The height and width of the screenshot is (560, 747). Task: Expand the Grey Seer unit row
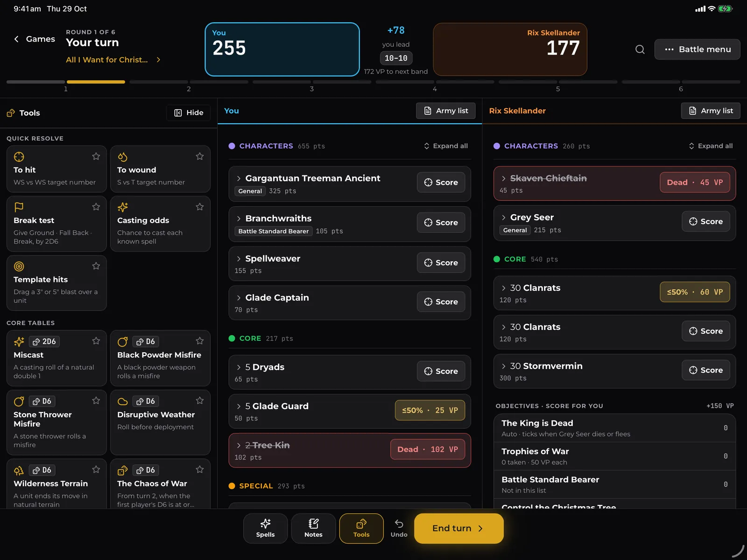(503, 217)
